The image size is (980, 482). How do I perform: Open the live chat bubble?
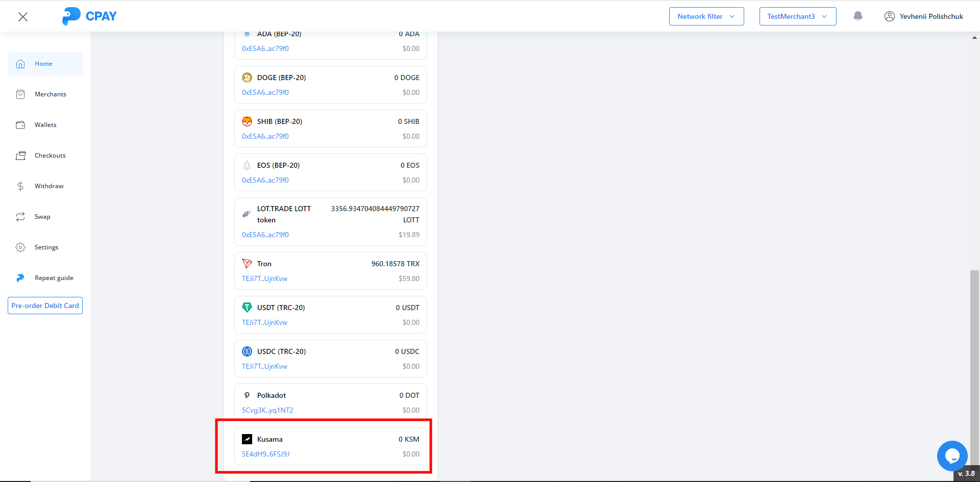click(x=952, y=455)
